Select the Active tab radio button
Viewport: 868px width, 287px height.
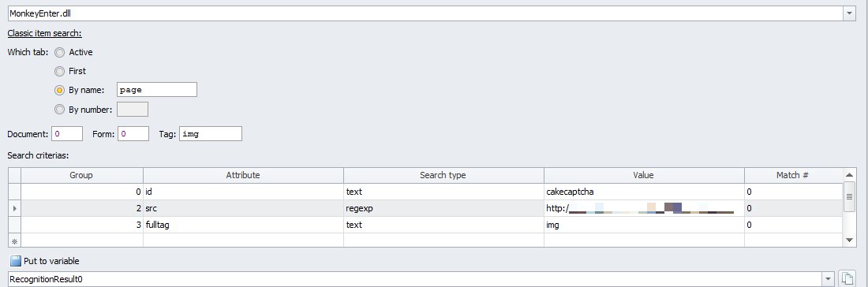pyautogui.click(x=60, y=53)
